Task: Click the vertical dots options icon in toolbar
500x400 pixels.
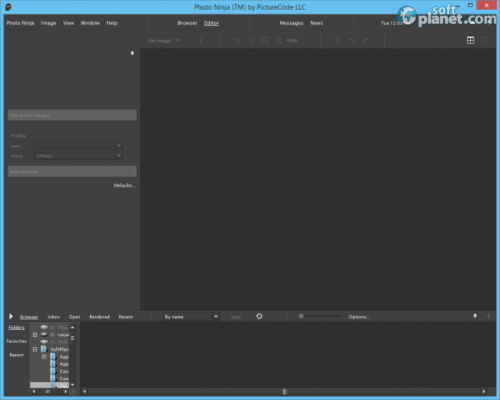Action: tap(201, 40)
